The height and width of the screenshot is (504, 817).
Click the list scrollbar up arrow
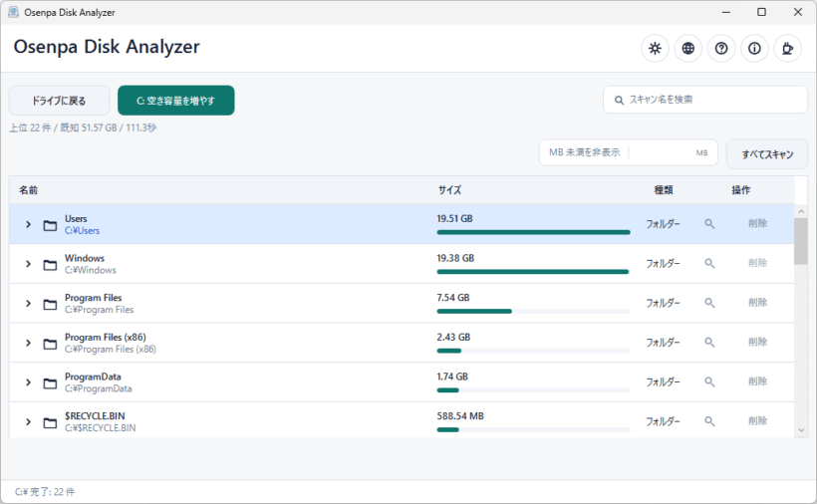801,211
